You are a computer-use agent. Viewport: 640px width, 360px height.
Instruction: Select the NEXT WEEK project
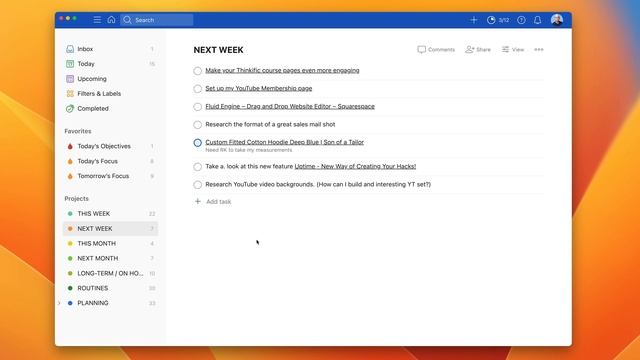[110, 229]
